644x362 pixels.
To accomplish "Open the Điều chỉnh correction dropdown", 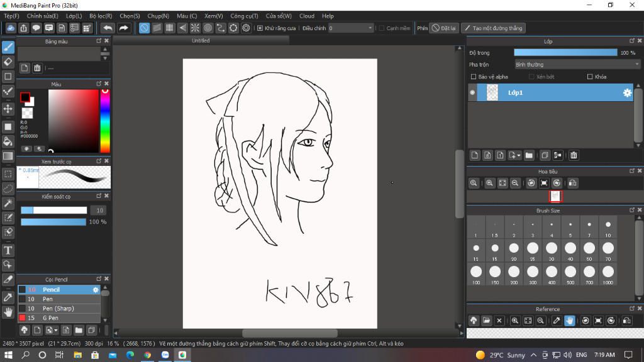I will pyautogui.click(x=351, y=28).
